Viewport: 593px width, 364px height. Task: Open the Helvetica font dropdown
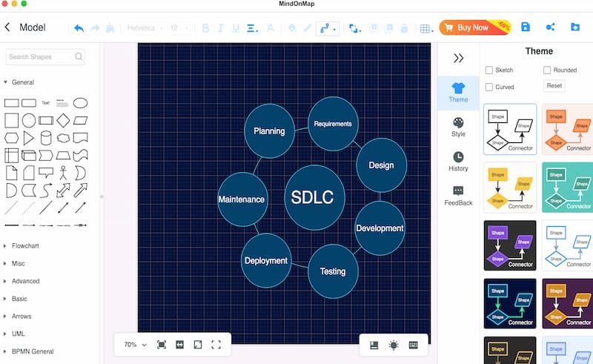tap(145, 28)
